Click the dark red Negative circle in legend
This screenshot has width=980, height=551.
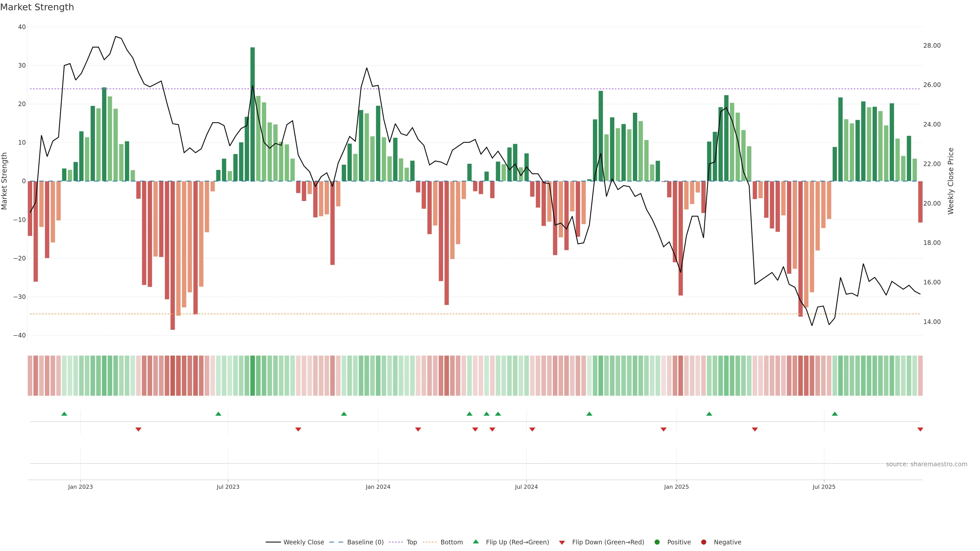[703, 542]
